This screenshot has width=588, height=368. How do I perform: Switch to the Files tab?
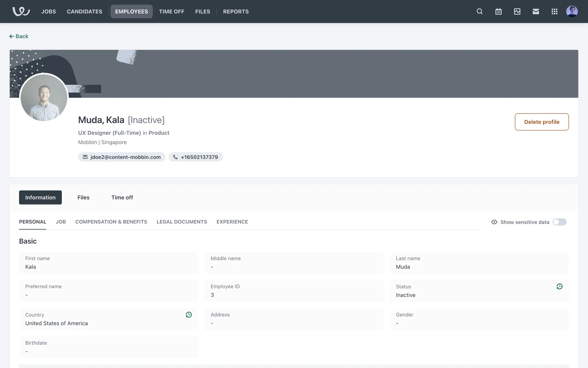[83, 197]
